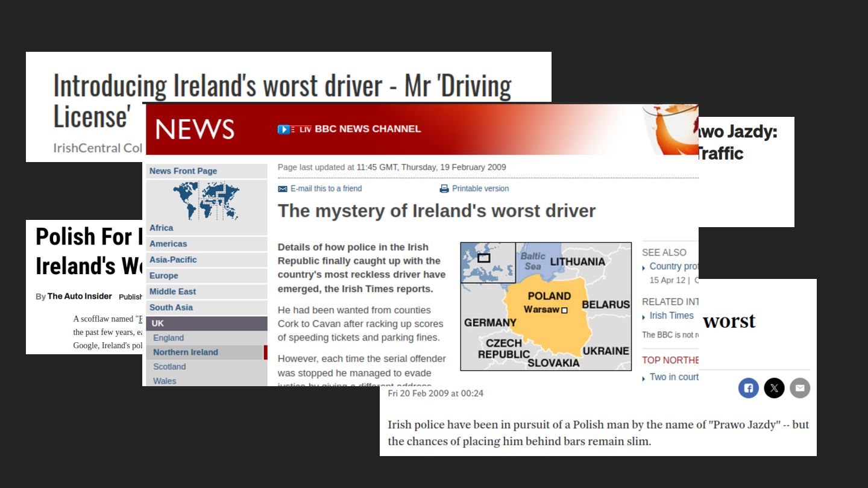Click IrishCentral byline text
Viewport: 868px width, 488px height.
tap(98, 148)
